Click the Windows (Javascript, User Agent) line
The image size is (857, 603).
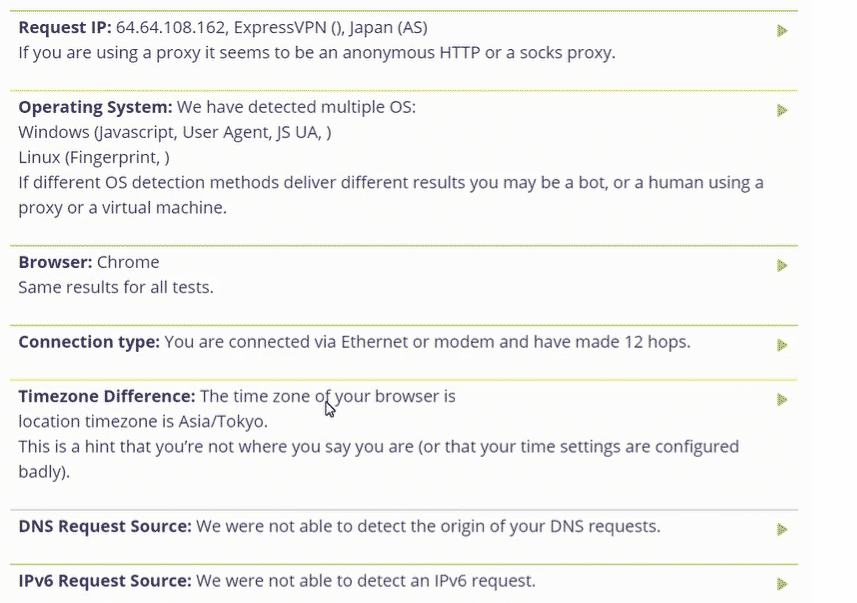point(175,133)
